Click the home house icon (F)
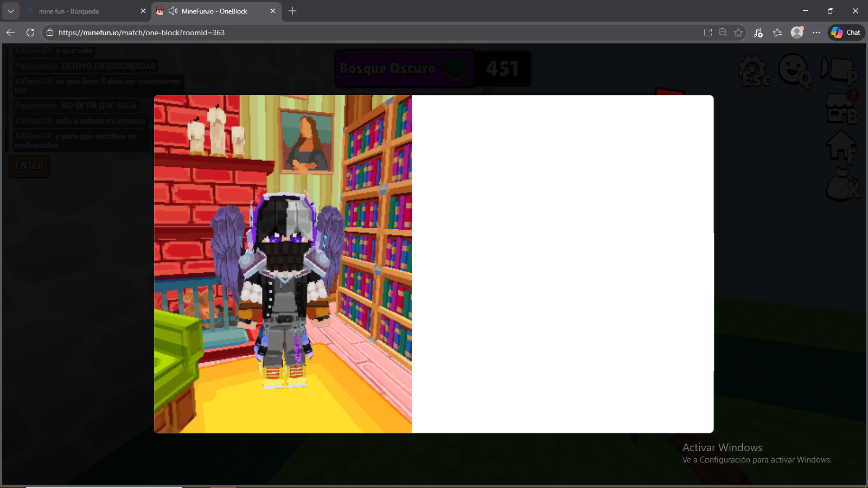Image resolution: width=868 pixels, height=488 pixels. pyautogui.click(x=841, y=146)
